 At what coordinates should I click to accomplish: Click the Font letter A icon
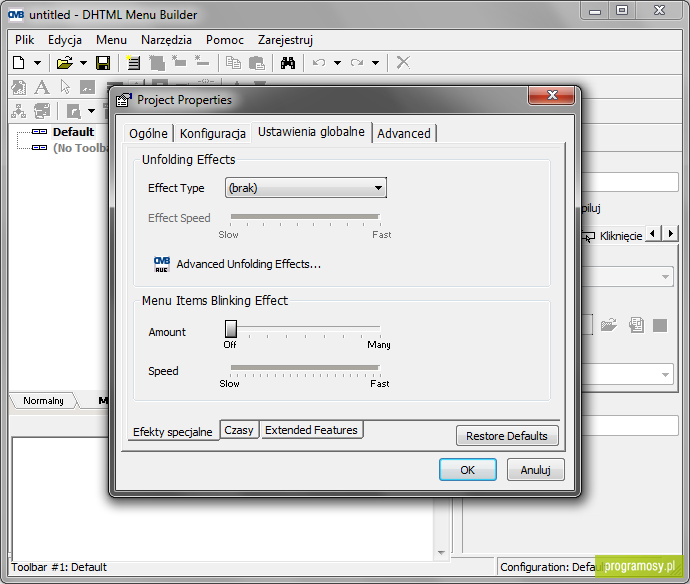click(42, 87)
